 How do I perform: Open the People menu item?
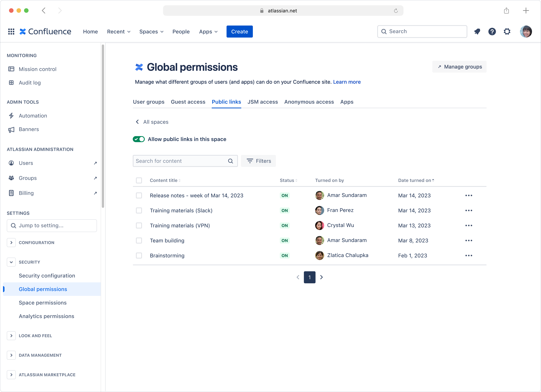click(x=181, y=31)
